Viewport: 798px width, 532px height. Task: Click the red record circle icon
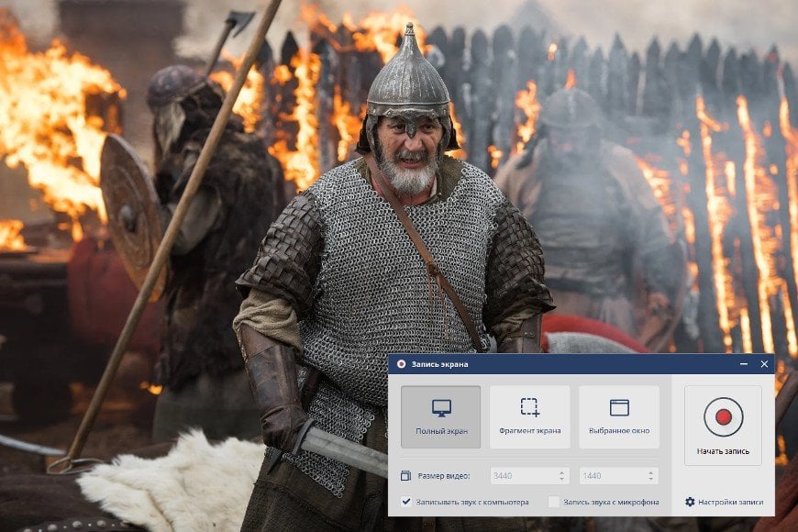[x=723, y=417]
